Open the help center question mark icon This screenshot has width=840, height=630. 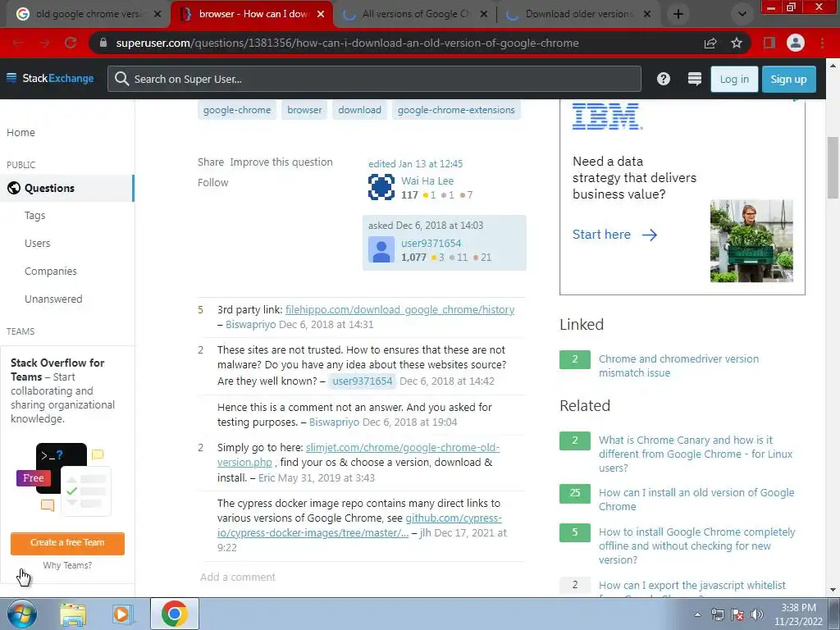(663, 79)
